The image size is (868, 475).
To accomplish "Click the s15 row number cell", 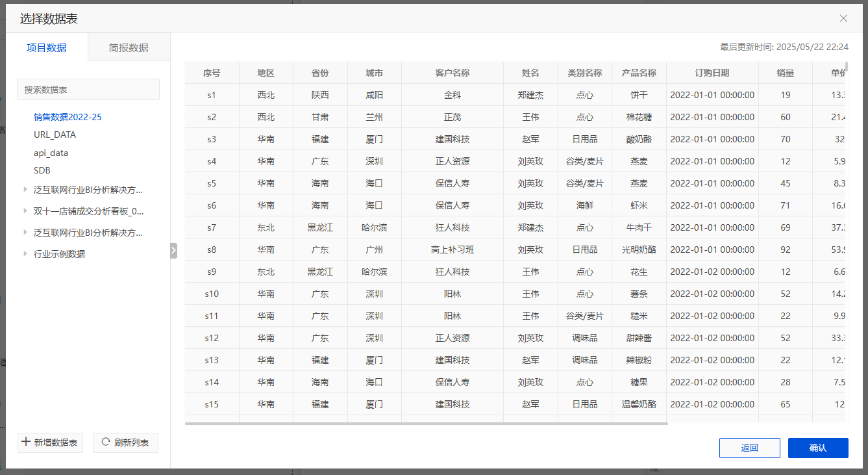I will (212, 404).
